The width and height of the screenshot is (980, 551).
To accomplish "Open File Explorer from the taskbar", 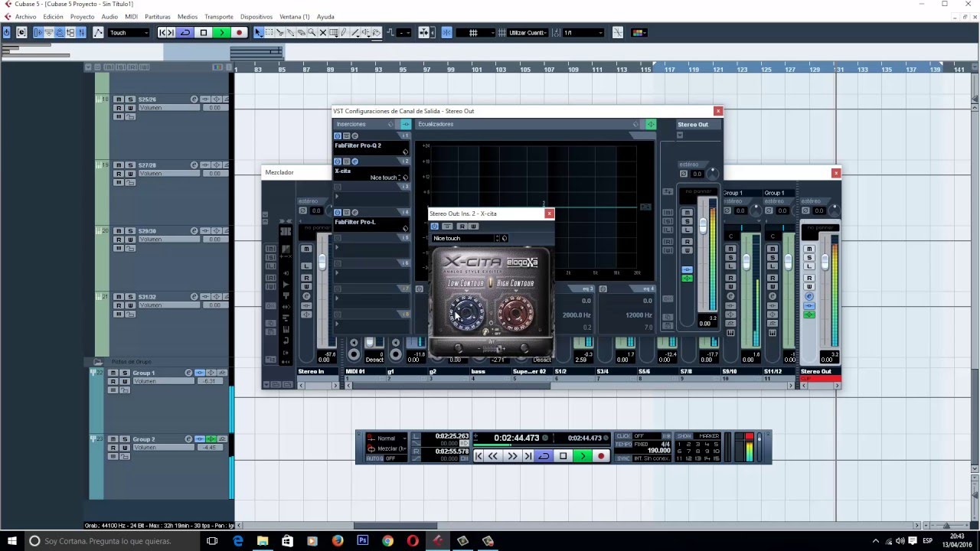I will [263, 540].
